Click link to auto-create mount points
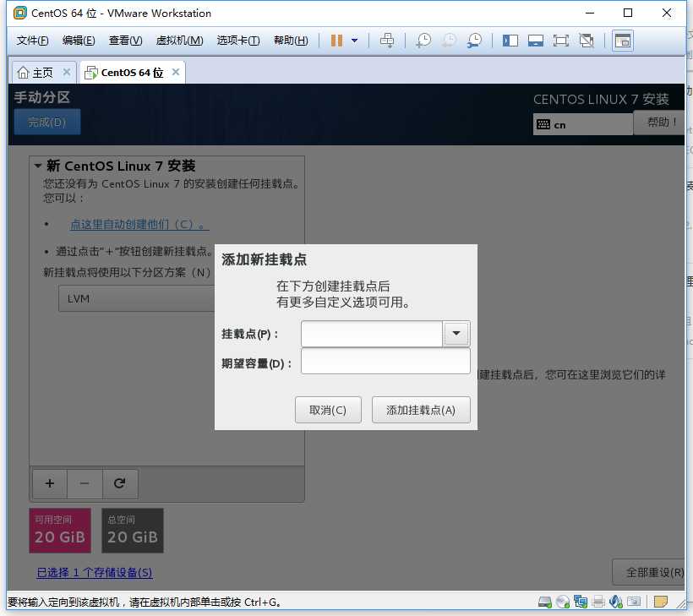 click(x=139, y=225)
